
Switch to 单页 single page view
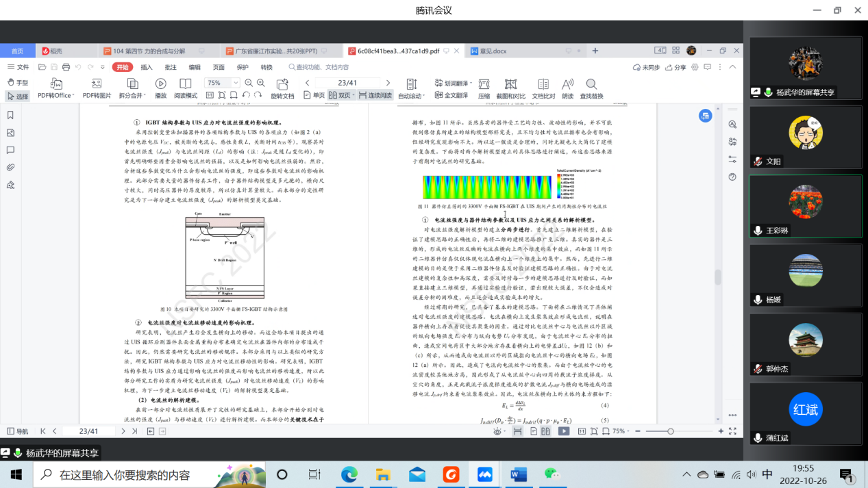pos(314,95)
